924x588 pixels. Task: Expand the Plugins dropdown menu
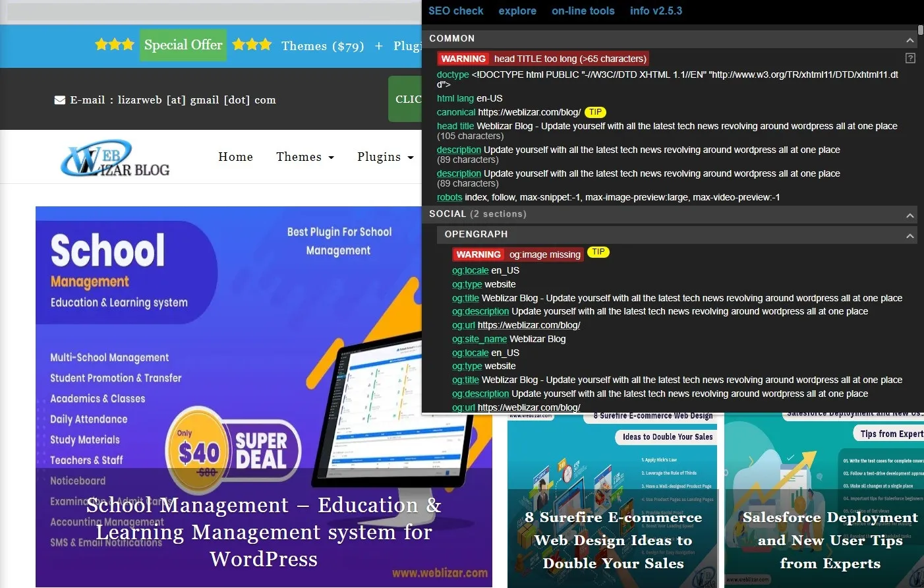pos(386,157)
